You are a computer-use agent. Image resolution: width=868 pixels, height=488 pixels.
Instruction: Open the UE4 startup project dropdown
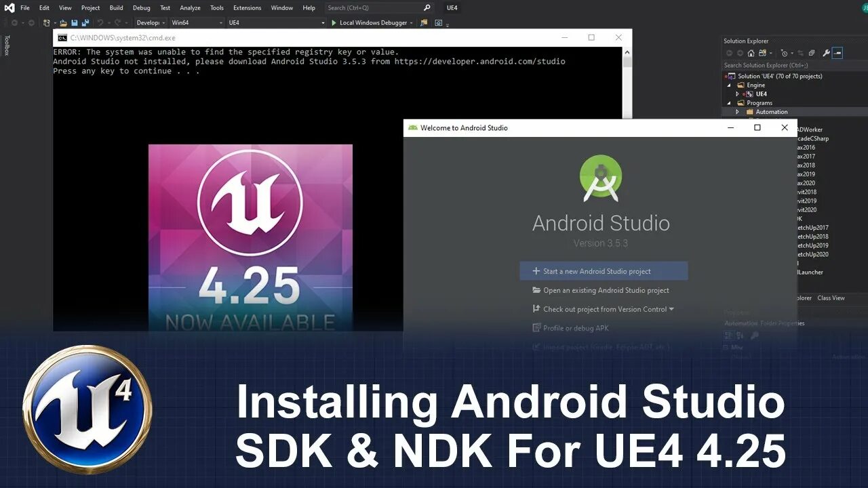[x=277, y=22]
